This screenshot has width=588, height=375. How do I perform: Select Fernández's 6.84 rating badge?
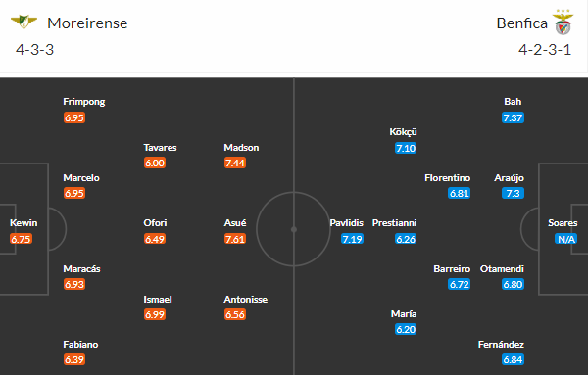tap(513, 359)
